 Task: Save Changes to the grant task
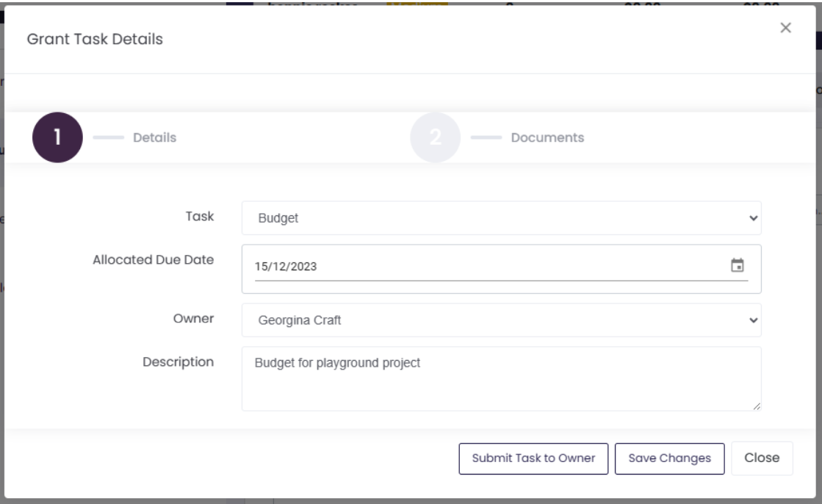coord(669,458)
